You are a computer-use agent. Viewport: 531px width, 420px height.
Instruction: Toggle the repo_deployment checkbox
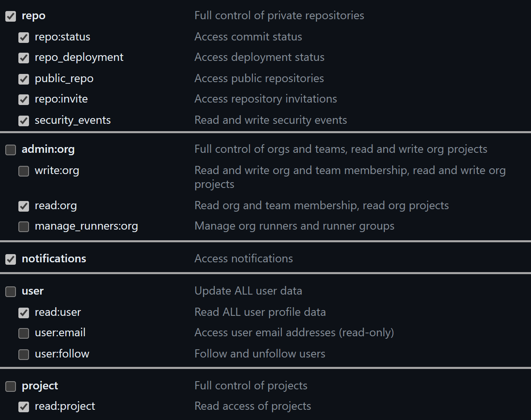[24, 58]
